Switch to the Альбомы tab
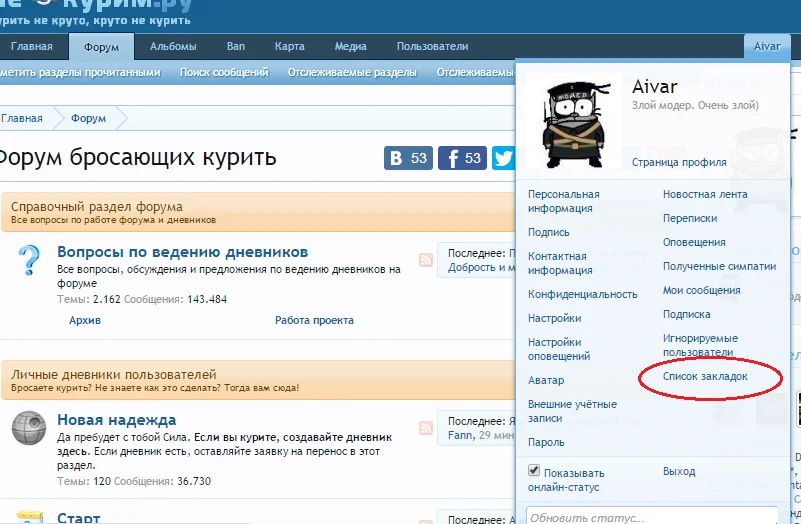This screenshot has width=801, height=524. point(173,47)
